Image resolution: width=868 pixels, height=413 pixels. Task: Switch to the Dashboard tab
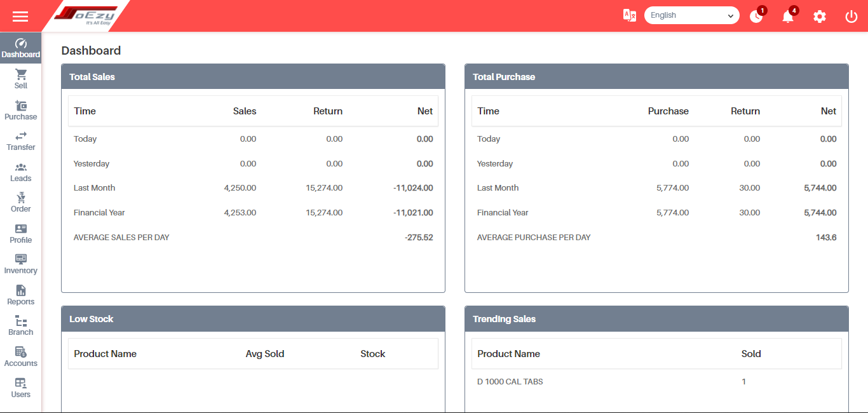20,47
